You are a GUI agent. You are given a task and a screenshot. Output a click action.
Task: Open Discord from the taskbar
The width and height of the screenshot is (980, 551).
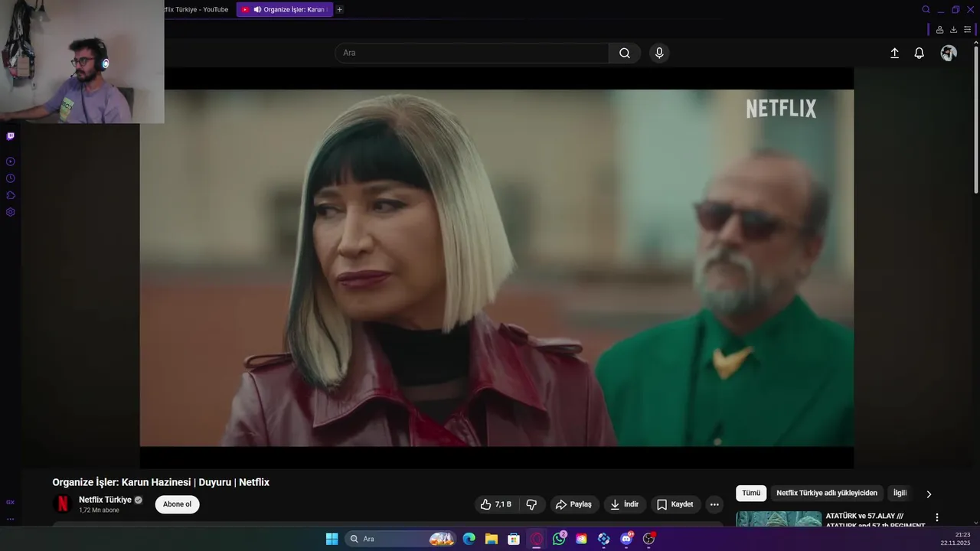(626, 539)
